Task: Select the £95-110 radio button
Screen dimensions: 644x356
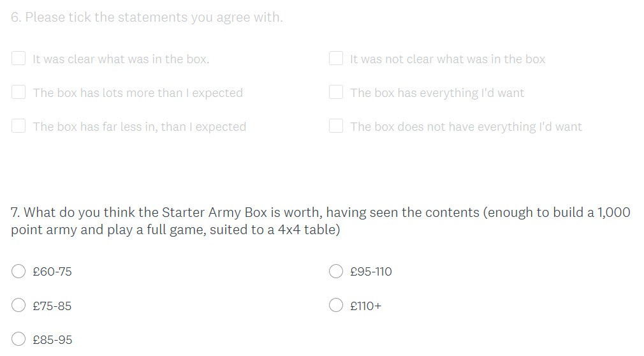Action: (336, 272)
